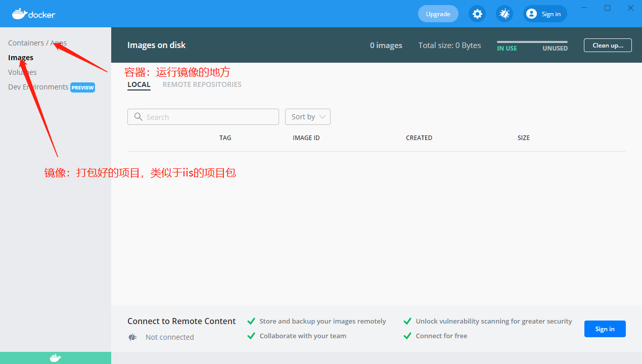Click the unplugged Not connected icon
642x364 pixels.
[x=133, y=337]
